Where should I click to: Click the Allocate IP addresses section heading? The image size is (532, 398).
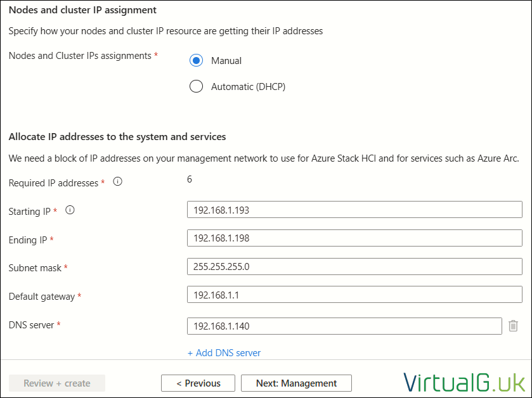pyautogui.click(x=117, y=137)
